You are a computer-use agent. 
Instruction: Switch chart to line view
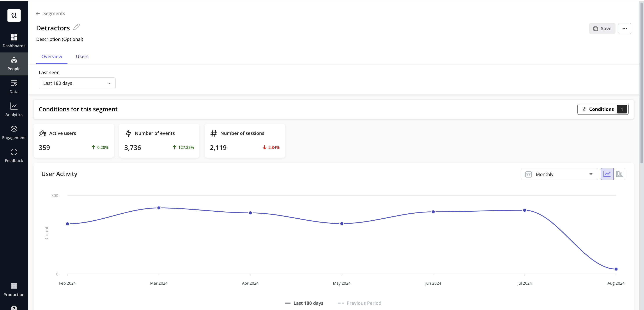[607, 174]
